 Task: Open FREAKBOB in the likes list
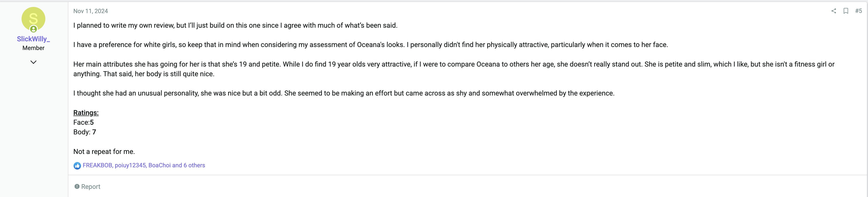pyautogui.click(x=97, y=165)
